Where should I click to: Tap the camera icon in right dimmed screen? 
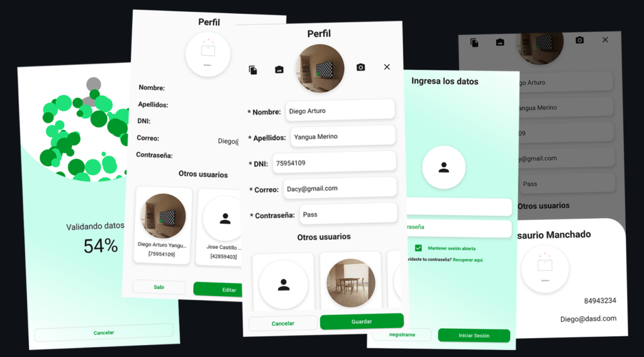pos(579,40)
